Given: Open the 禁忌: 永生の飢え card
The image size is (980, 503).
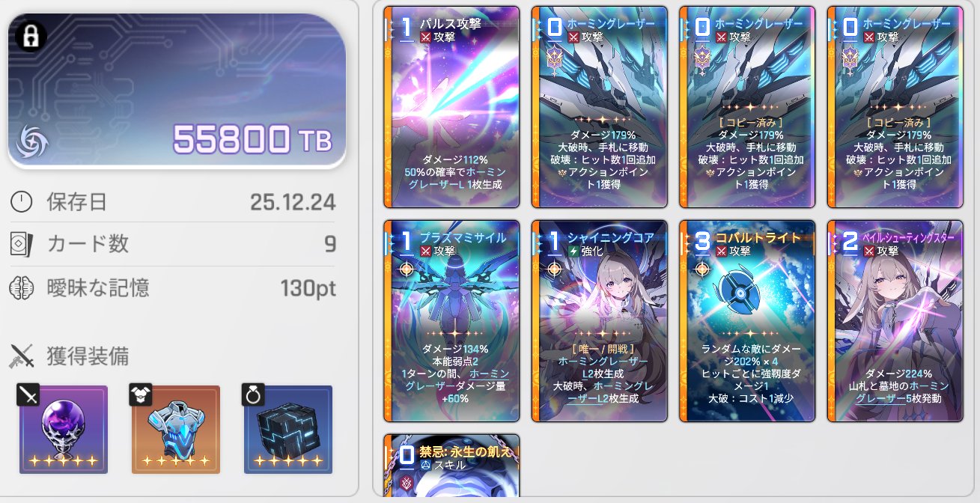Looking at the screenshot, I should click(451, 466).
